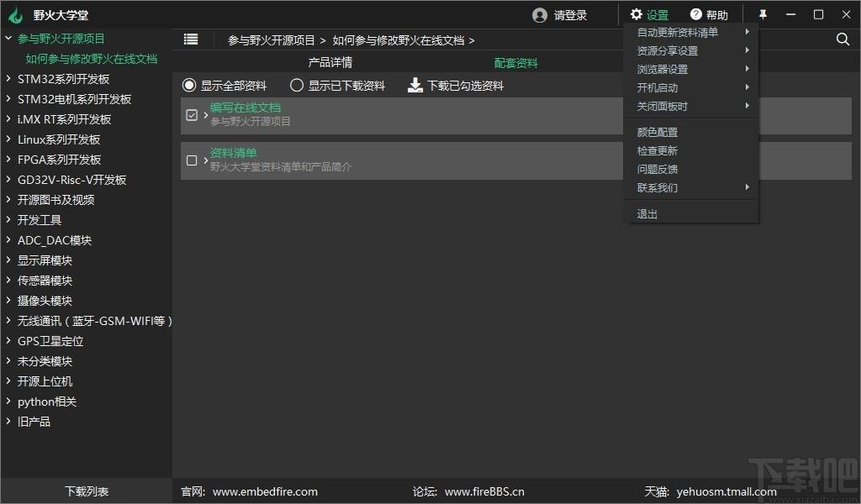Screen dimensions: 861x504
Task: Select the 未分类模块 tree item
Action: (x=45, y=361)
